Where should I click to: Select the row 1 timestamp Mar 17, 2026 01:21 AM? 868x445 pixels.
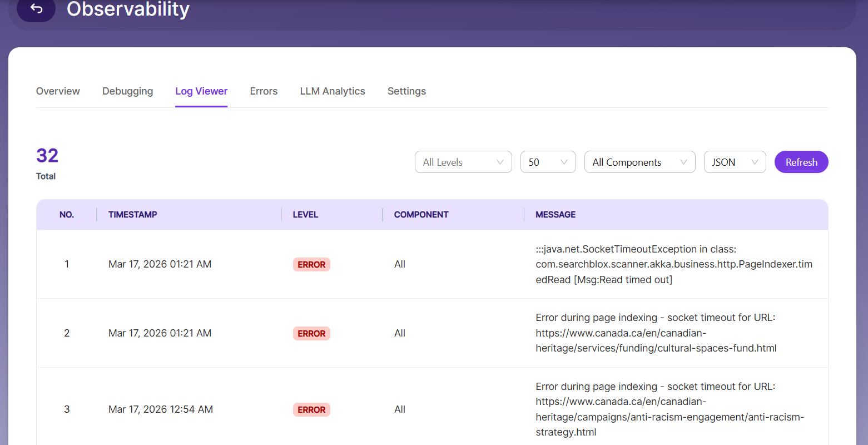tap(160, 264)
